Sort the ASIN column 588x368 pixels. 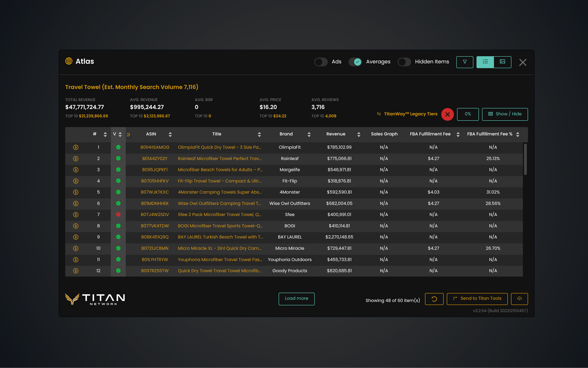(170, 134)
